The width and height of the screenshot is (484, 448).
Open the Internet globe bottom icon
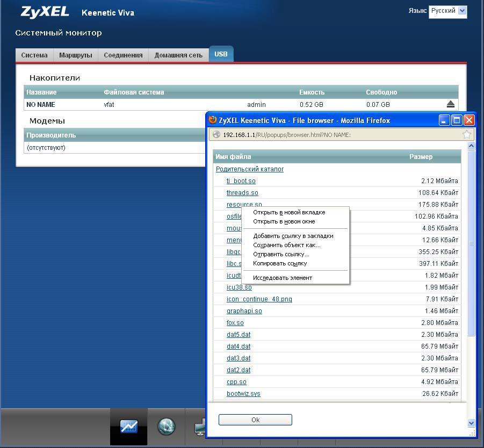(x=167, y=427)
